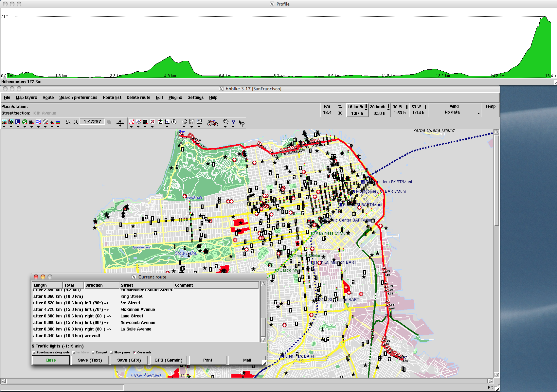Click the Save (Text) button
This screenshot has height=392, width=557.
[x=90, y=360]
